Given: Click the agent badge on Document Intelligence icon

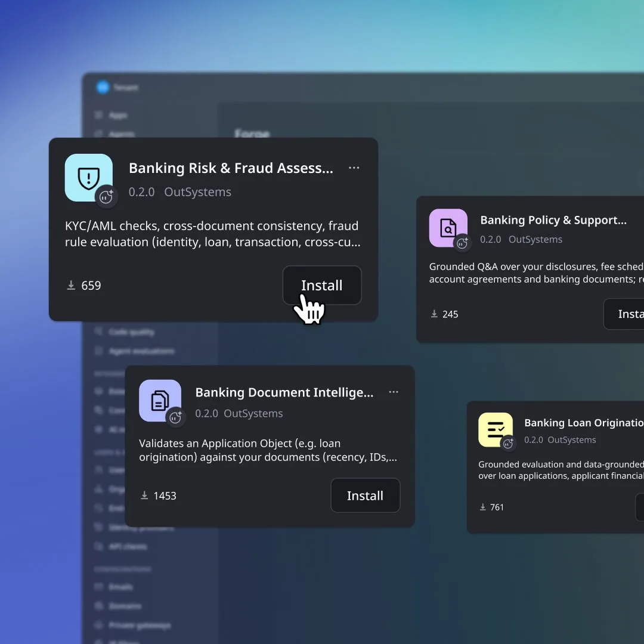Looking at the screenshot, I should [175, 417].
